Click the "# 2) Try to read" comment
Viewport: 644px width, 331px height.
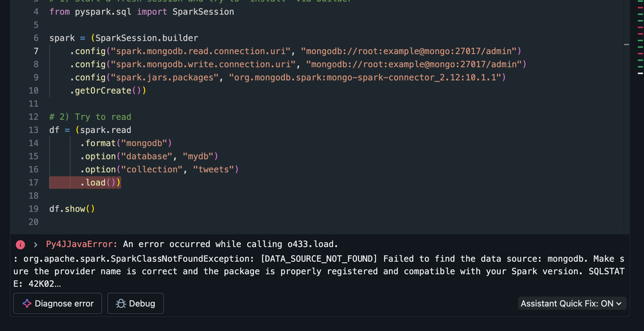tap(90, 117)
